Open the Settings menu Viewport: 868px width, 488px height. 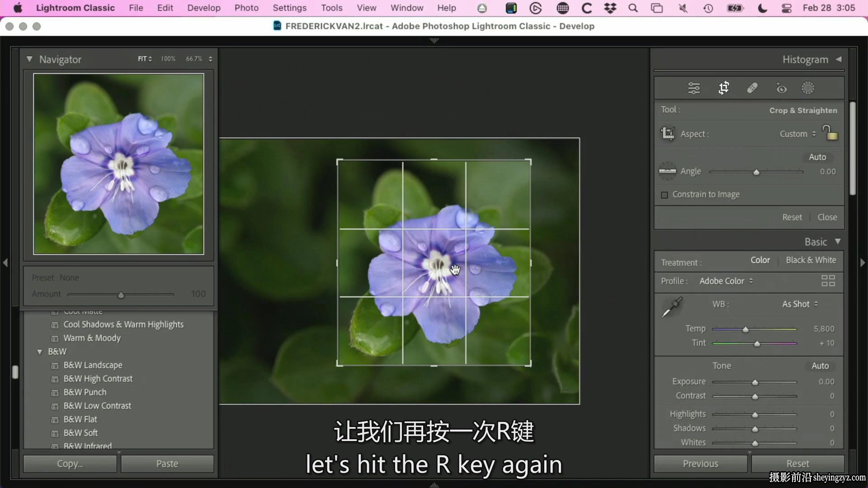point(289,8)
